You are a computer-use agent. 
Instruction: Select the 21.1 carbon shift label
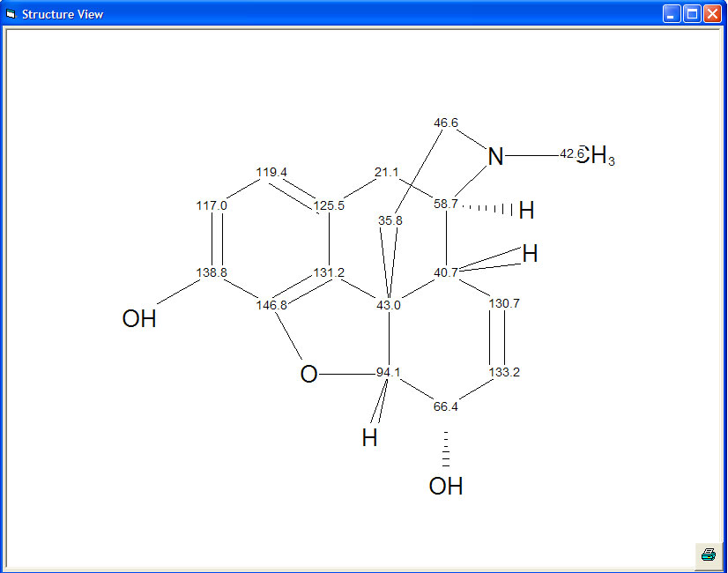pos(386,172)
